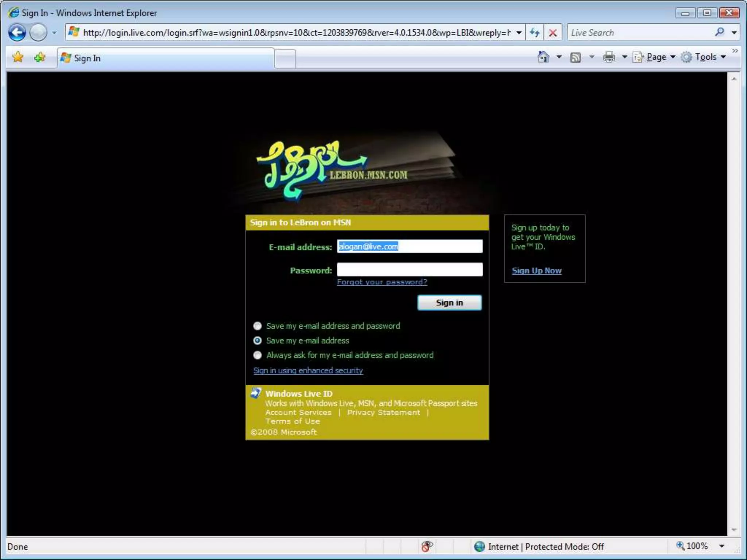Open Sign in using enhanced security link

tap(308, 370)
